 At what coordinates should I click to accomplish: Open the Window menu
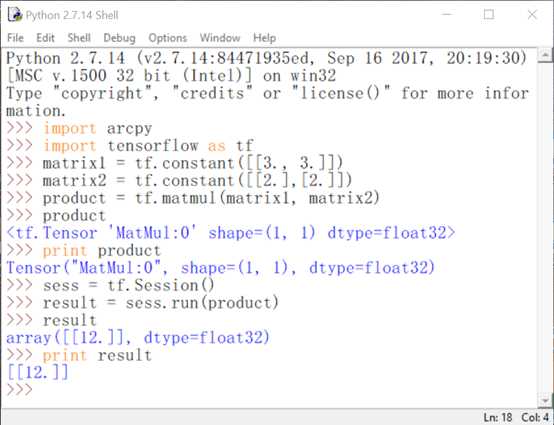pos(220,38)
